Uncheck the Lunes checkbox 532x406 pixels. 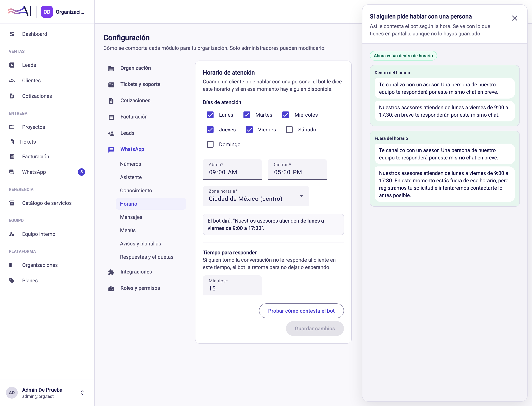[210, 115]
